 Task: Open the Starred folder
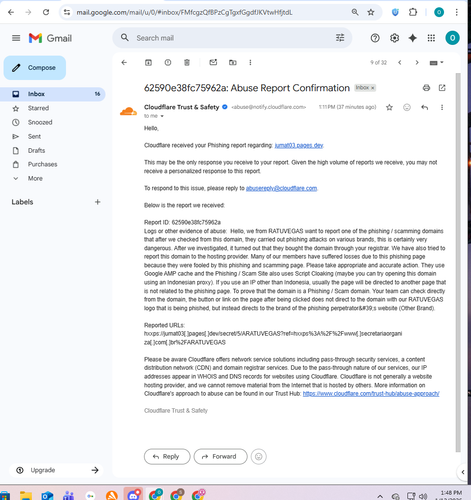pyautogui.click(x=38, y=108)
